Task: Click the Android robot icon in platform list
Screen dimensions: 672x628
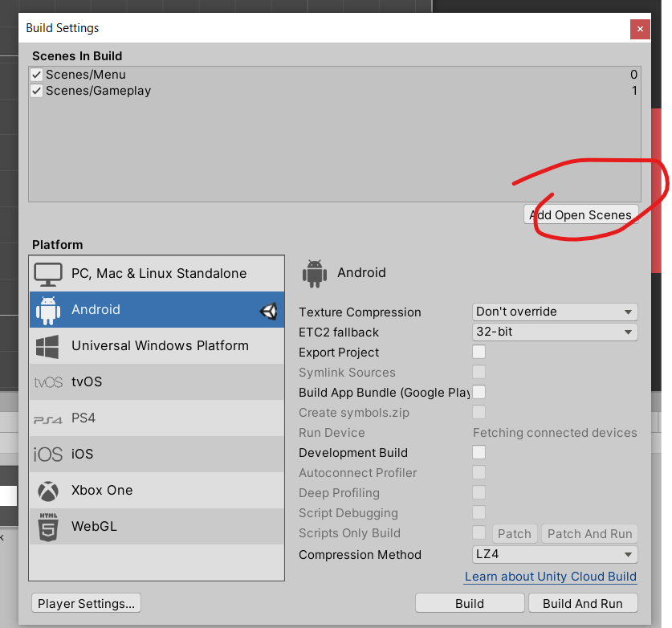Action: click(x=48, y=310)
